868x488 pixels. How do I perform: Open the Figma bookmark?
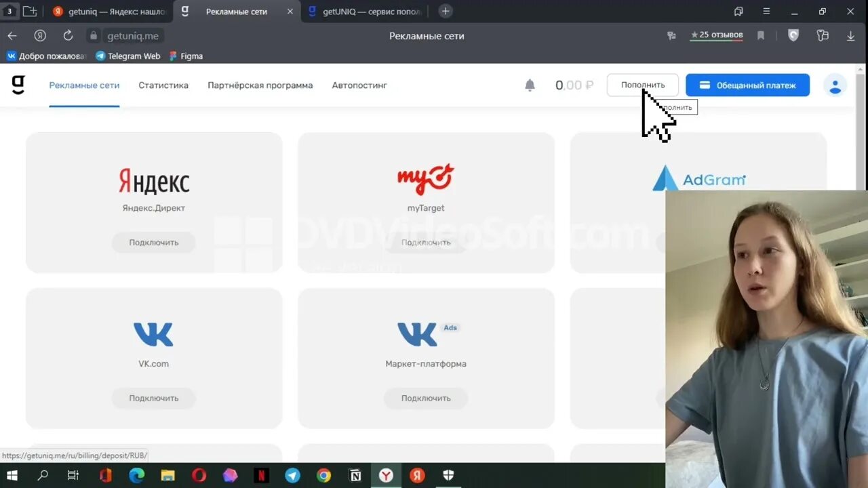pos(186,56)
